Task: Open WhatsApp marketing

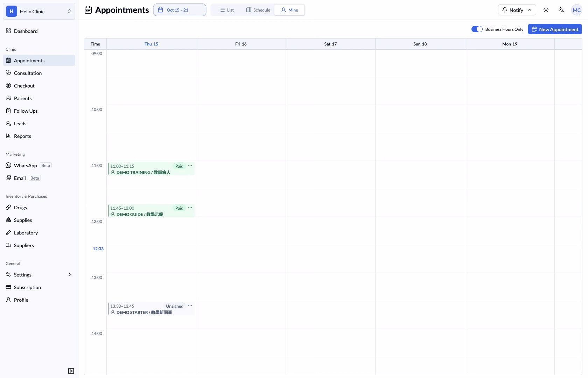Action: point(39,166)
